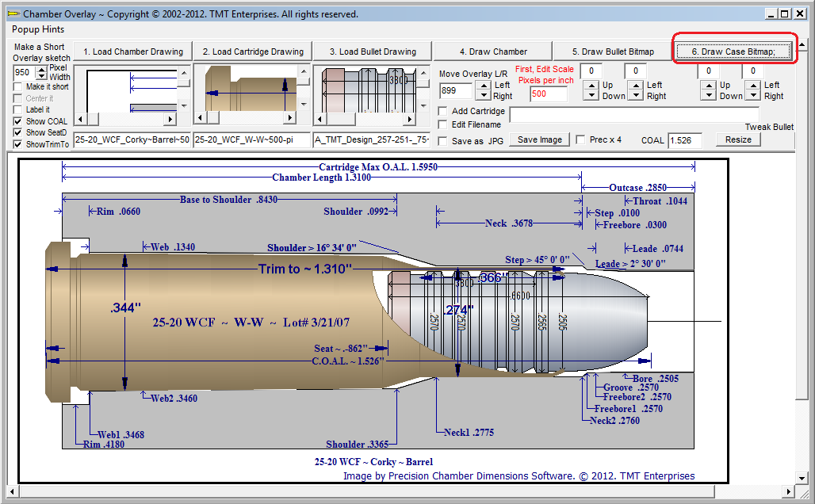This screenshot has width=815, height=504.
Task: Click the bullet preview's scroll-right arrow
Action: [410, 119]
